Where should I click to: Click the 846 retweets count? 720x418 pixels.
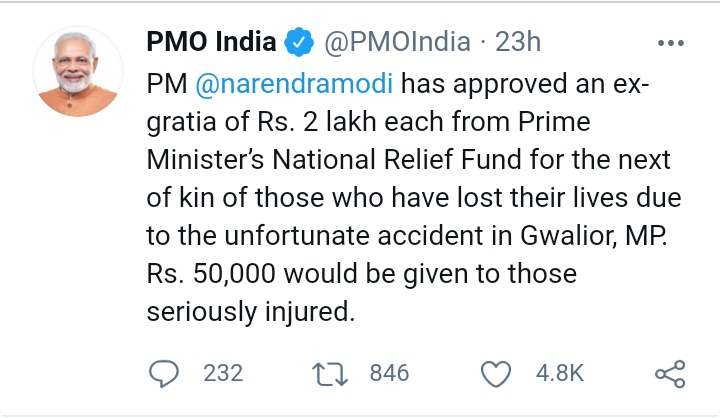point(389,373)
